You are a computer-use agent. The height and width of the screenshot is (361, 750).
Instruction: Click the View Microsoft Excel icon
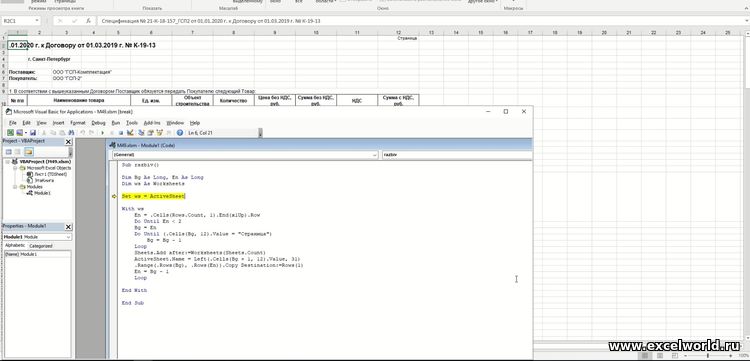(10, 132)
